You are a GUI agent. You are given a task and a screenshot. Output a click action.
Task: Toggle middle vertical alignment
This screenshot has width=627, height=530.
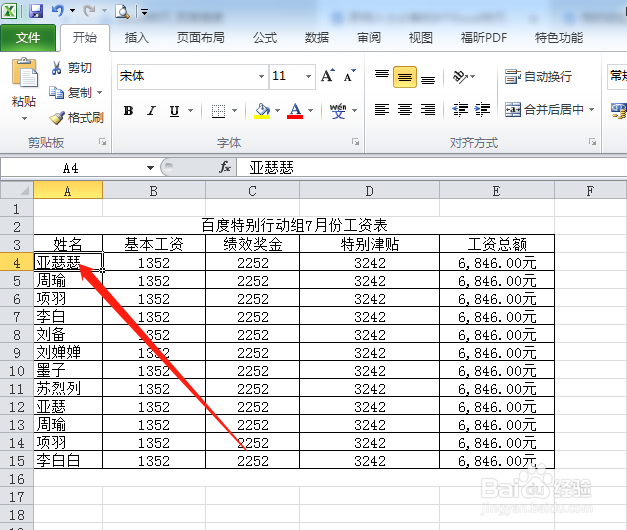coord(405,76)
